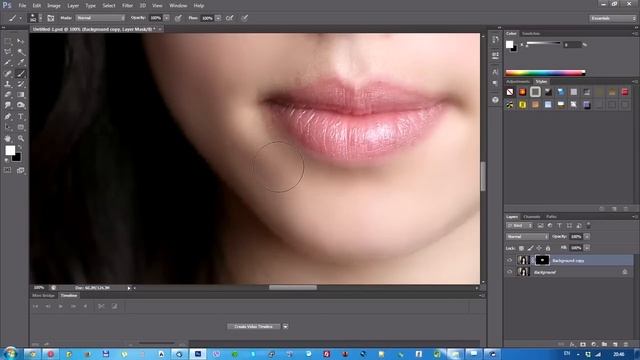Pick a color from spectrum ramp
Image resolution: width=640 pixels, height=360 pixels.
tap(545, 73)
